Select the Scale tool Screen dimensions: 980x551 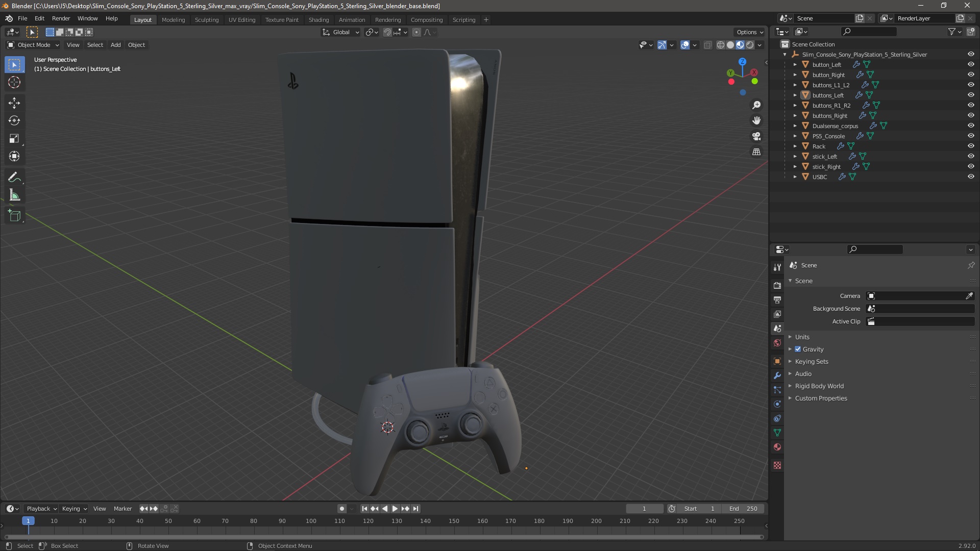click(x=14, y=139)
